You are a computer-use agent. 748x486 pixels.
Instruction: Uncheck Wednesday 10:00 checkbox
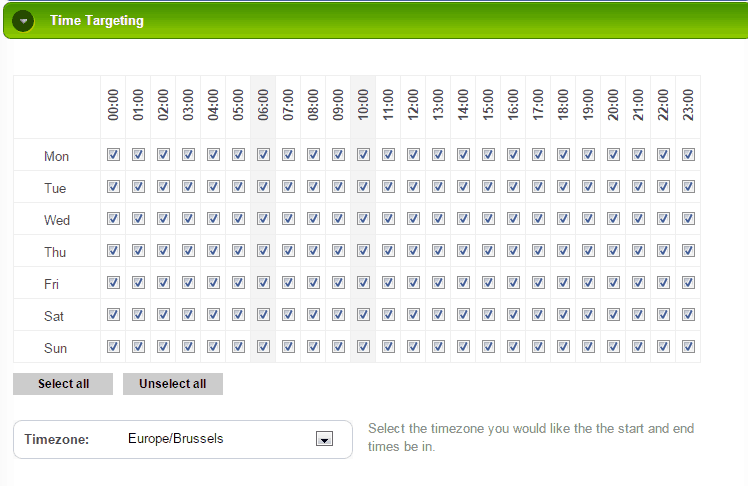point(363,218)
